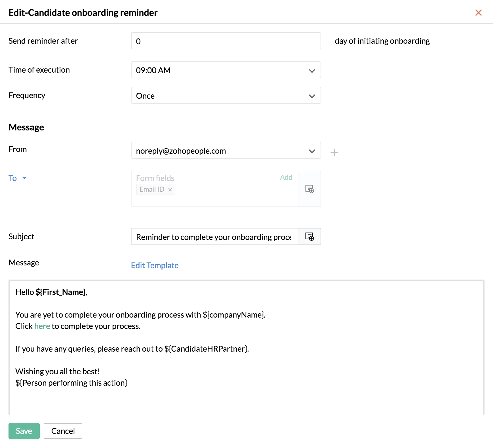Open the From email address dropdown

point(226,150)
